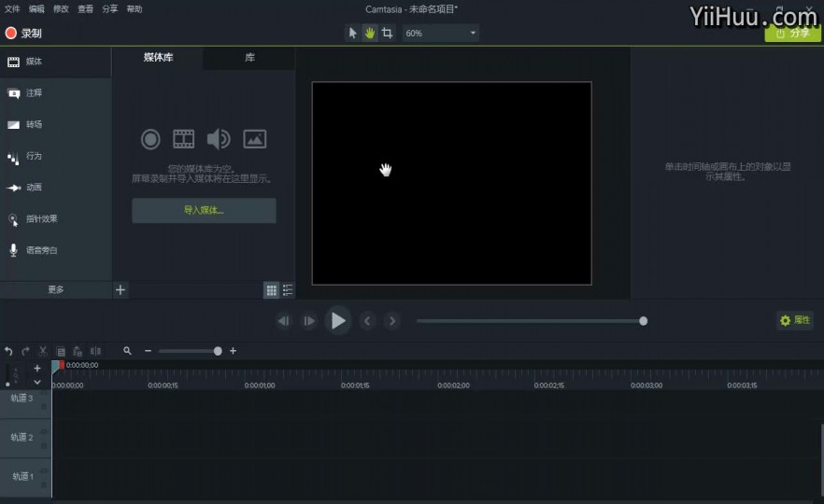Select the arrow edit mode tool
824x504 pixels.
coord(352,33)
